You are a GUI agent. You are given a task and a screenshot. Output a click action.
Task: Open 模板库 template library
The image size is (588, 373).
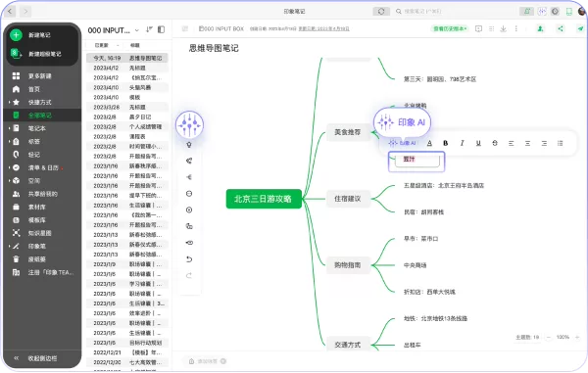[37, 220]
